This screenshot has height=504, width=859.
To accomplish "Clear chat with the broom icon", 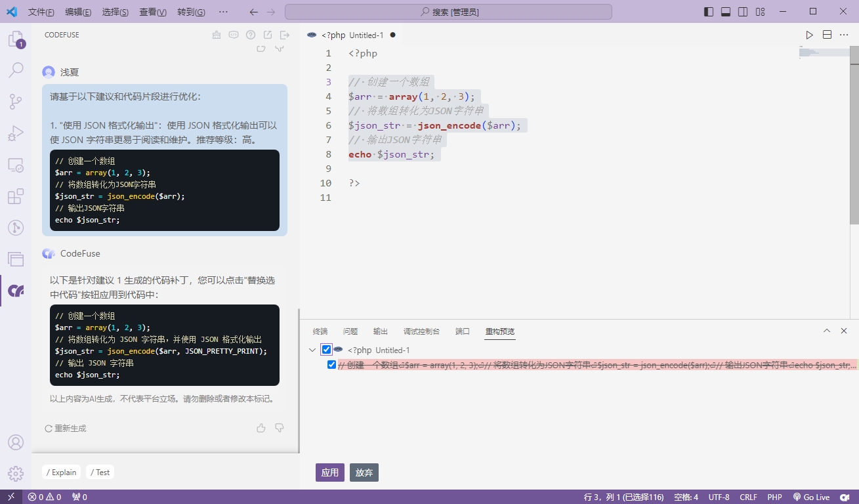I will coord(217,35).
